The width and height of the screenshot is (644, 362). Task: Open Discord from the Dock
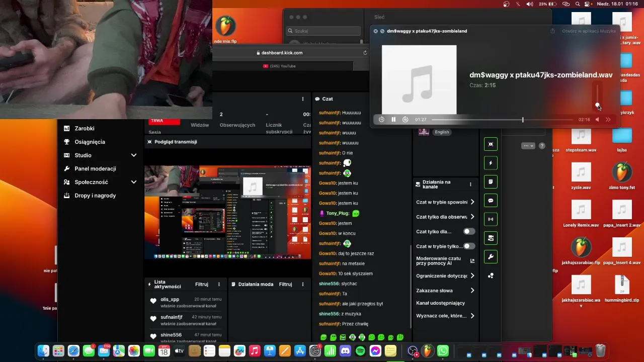pyautogui.click(x=345, y=350)
